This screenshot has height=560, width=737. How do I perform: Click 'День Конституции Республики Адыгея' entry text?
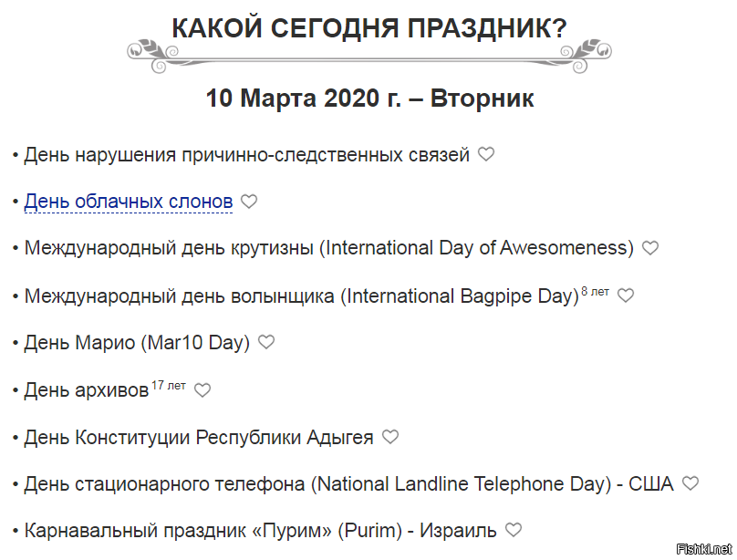pos(199,438)
